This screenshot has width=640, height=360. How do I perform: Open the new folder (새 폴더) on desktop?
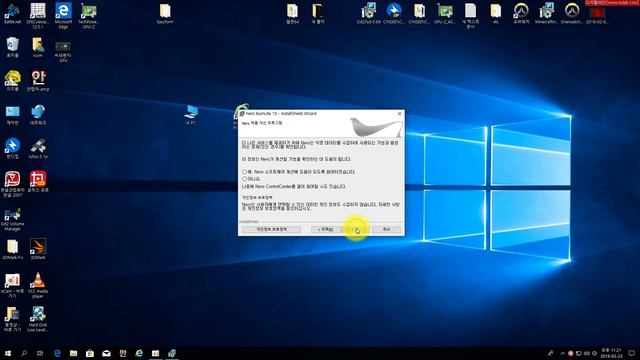click(x=318, y=13)
